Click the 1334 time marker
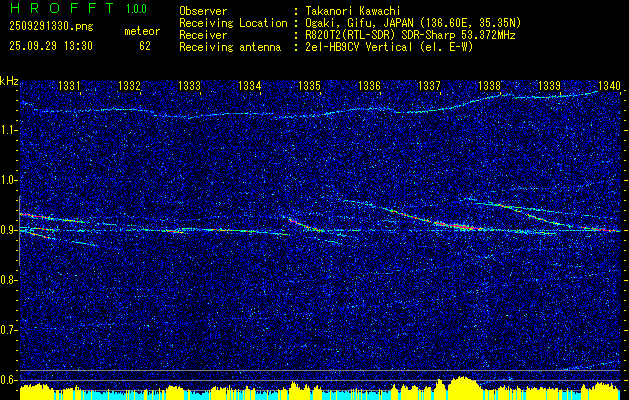Viewport: 629px width, 400px height. [250, 85]
